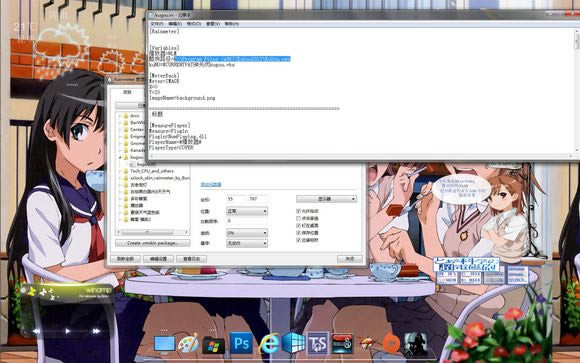Play the track in the Winamp widget
Image resolution: width=580 pixels, height=363 pixels.
click(x=67, y=331)
